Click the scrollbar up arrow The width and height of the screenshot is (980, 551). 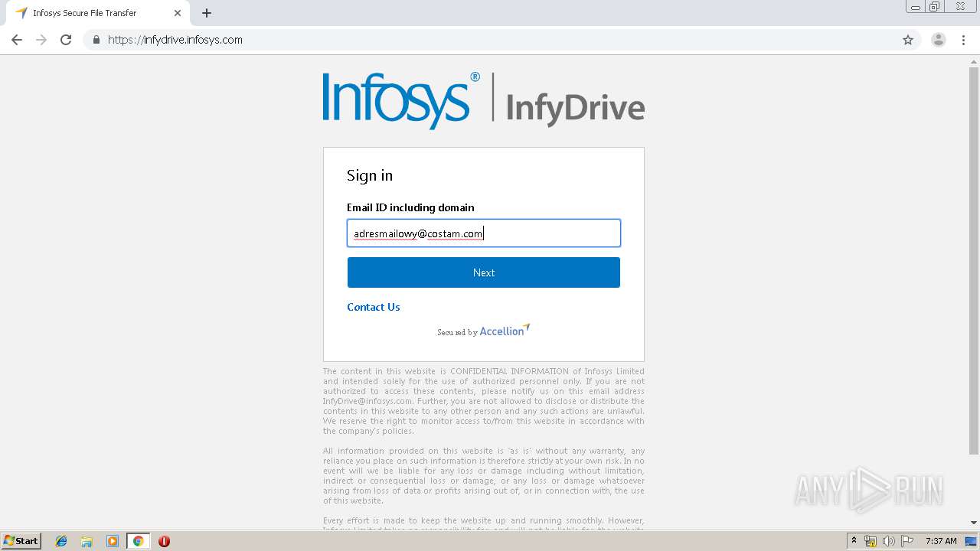[x=974, y=61]
